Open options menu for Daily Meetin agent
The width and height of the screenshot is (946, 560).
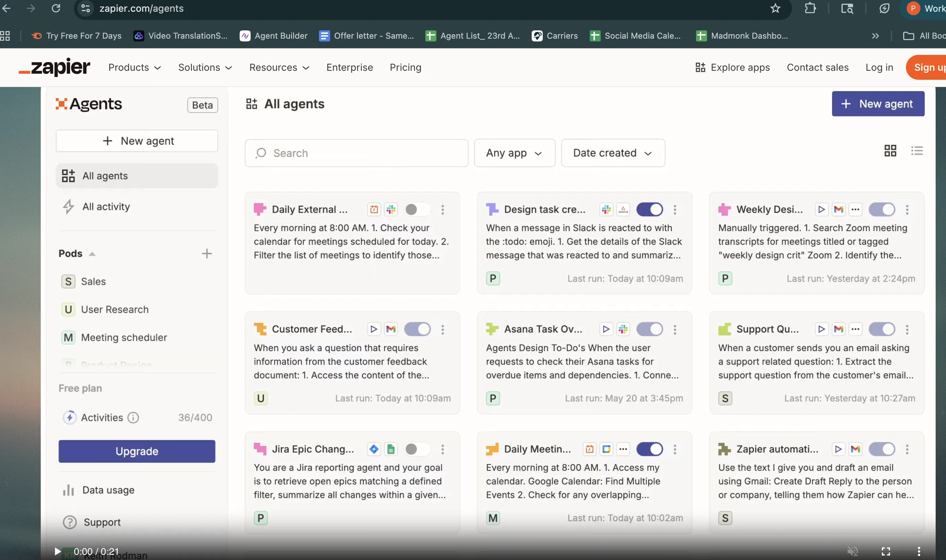675,449
